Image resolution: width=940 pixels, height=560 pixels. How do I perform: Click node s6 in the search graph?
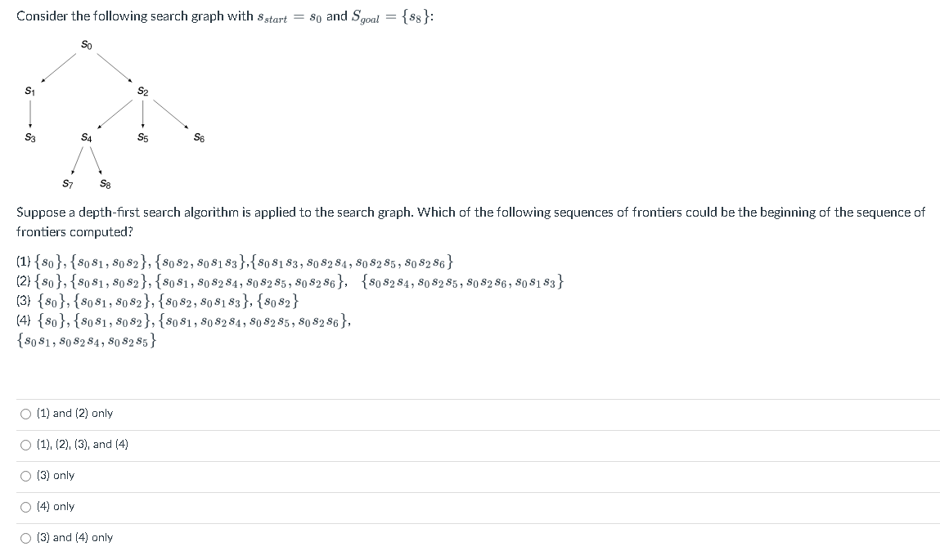tap(199, 138)
